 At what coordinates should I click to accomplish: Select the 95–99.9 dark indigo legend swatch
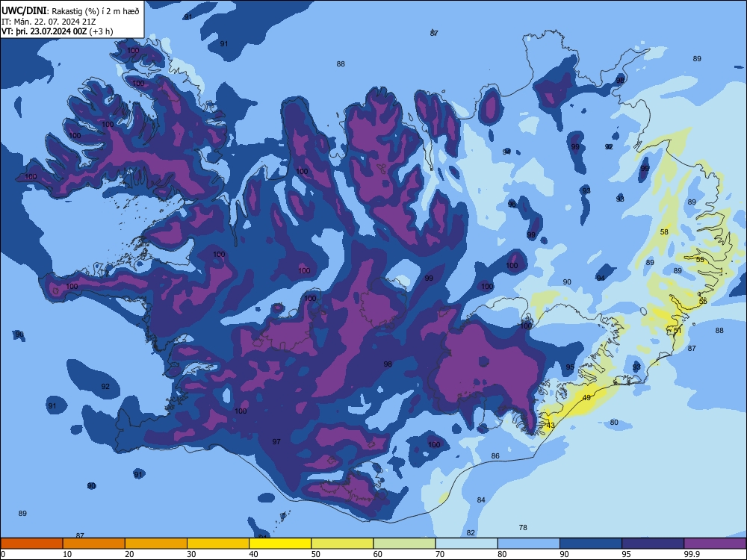pos(653,544)
